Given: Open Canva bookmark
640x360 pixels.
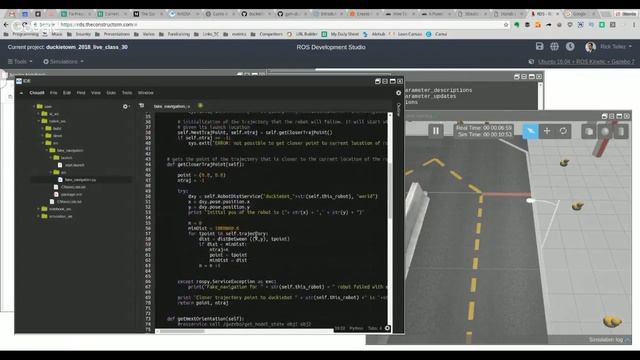Looking at the screenshot, I should coord(437,34).
